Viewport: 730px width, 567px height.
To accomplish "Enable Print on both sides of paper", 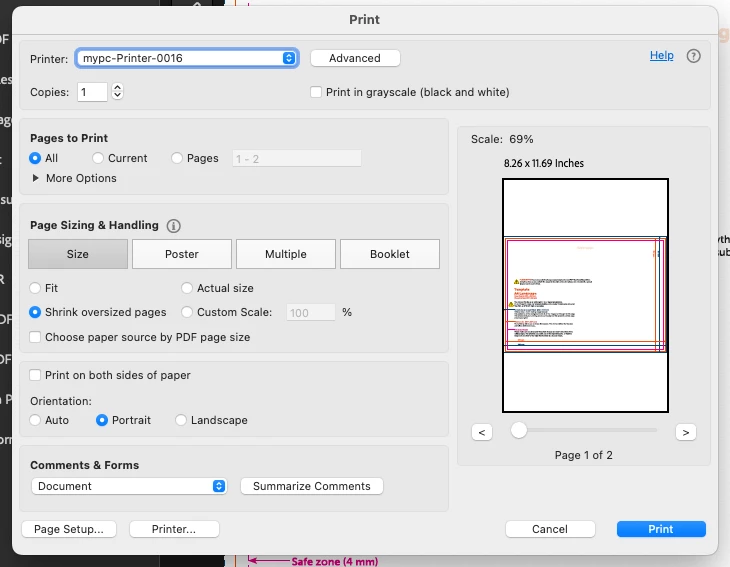I will tap(35, 375).
